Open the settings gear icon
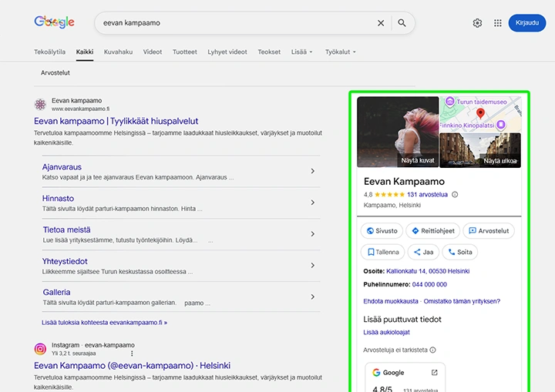Screen dimensions: 555x392 point(477,23)
